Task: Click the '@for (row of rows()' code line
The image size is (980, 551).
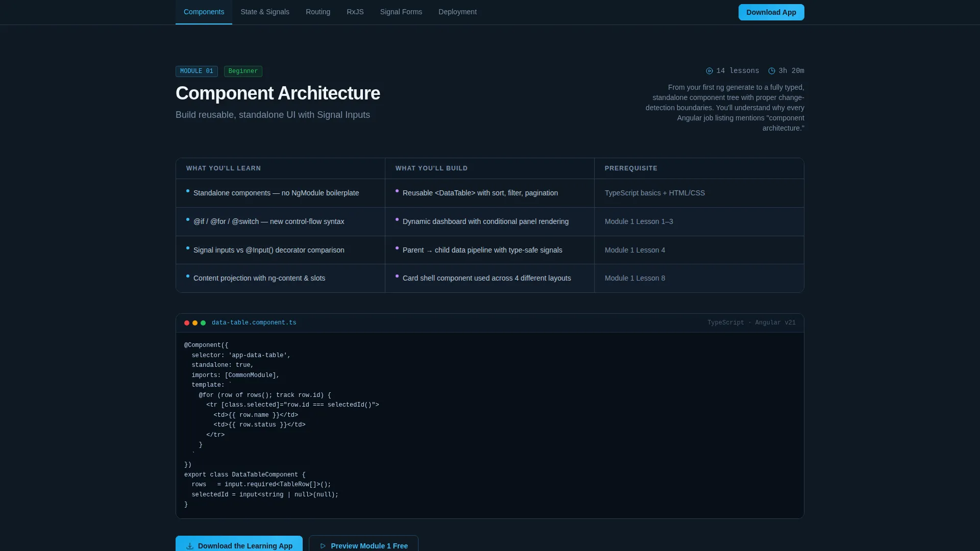Action: pos(265,395)
